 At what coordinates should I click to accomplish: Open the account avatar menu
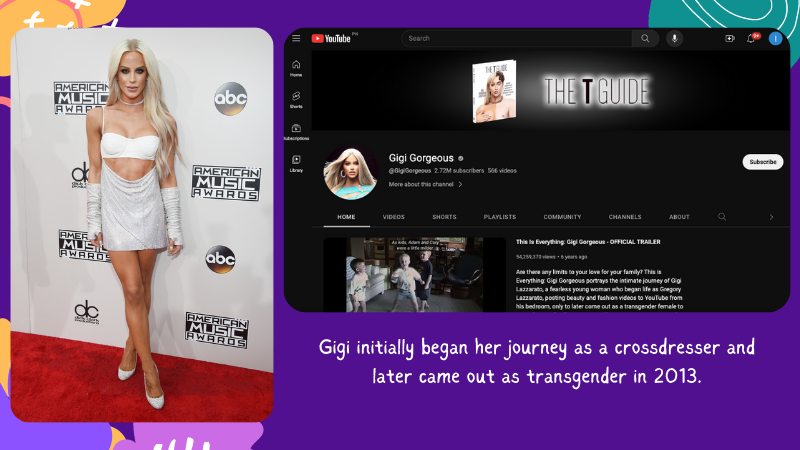(x=775, y=39)
